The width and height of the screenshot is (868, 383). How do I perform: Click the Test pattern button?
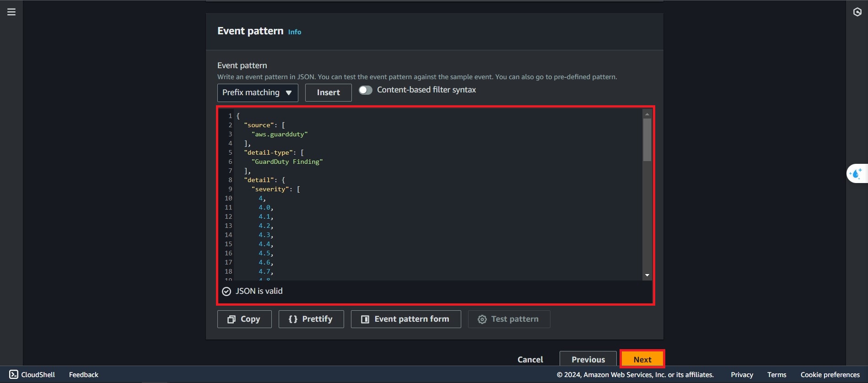(x=509, y=319)
